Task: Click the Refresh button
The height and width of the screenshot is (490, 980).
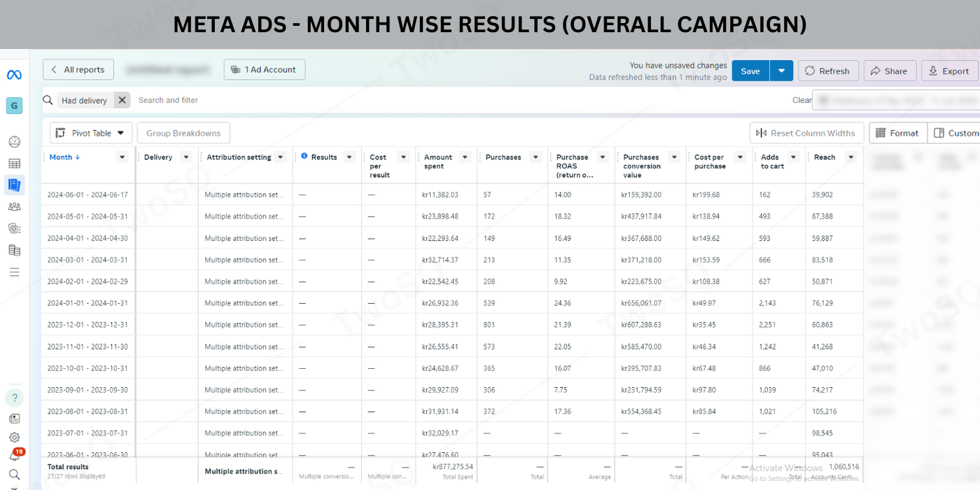Action: 827,71
